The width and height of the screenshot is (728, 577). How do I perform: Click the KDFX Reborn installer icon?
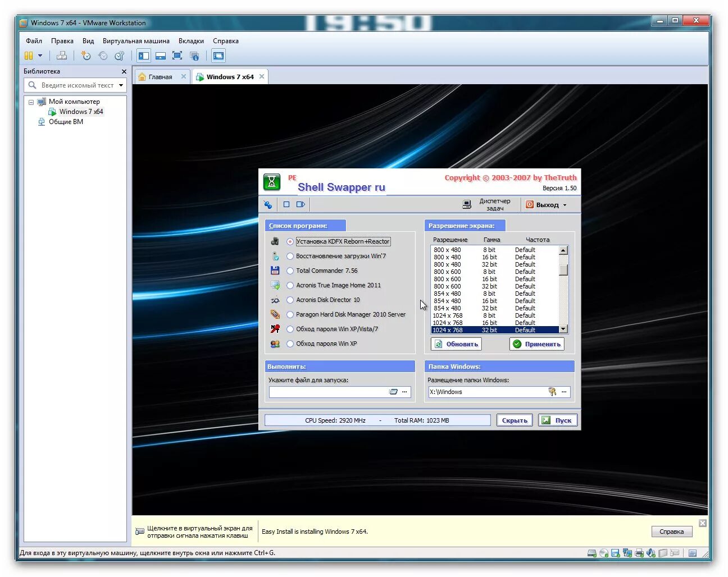pyautogui.click(x=275, y=241)
